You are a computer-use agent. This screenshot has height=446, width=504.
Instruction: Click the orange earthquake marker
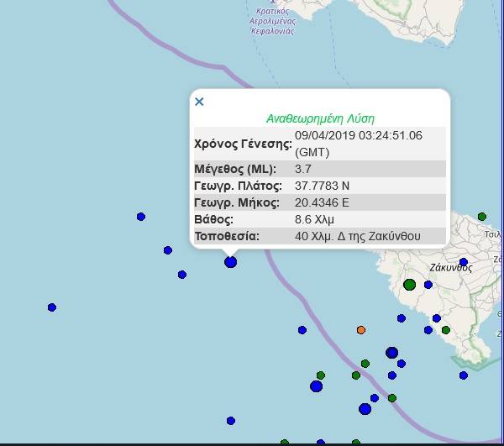361,330
